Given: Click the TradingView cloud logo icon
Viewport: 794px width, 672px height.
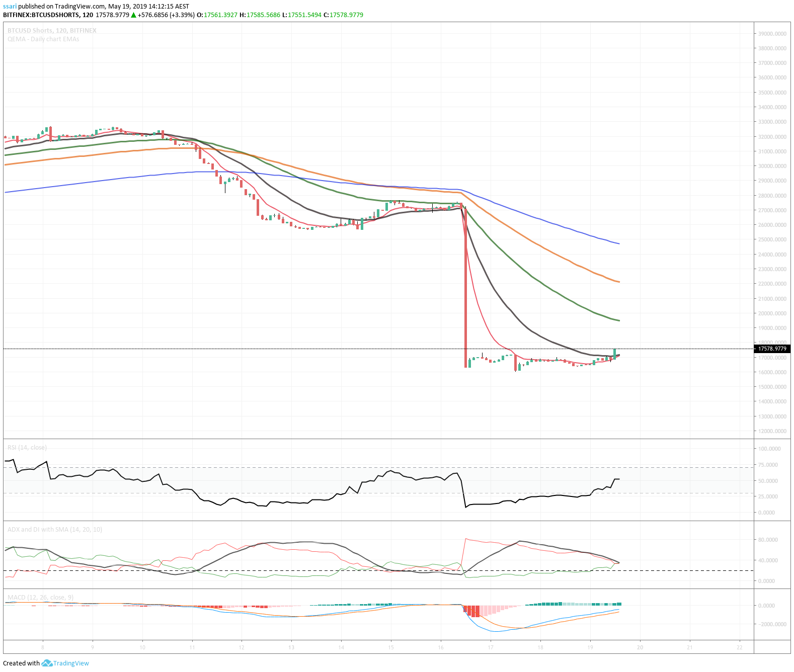Looking at the screenshot, I should point(47,663).
